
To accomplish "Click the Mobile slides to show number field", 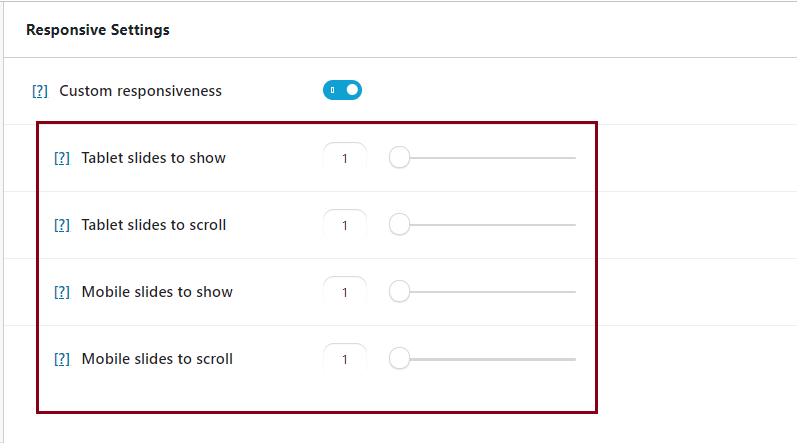I will click(x=345, y=292).
